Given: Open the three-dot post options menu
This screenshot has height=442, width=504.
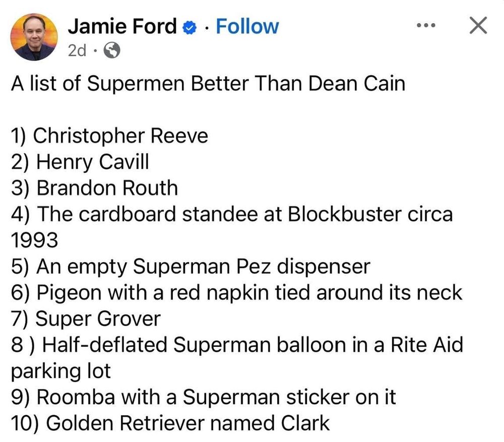Looking at the screenshot, I should (x=426, y=25).
